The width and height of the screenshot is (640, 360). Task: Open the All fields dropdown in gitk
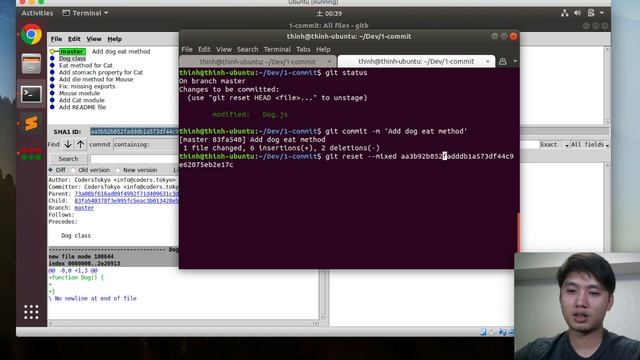coord(589,144)
